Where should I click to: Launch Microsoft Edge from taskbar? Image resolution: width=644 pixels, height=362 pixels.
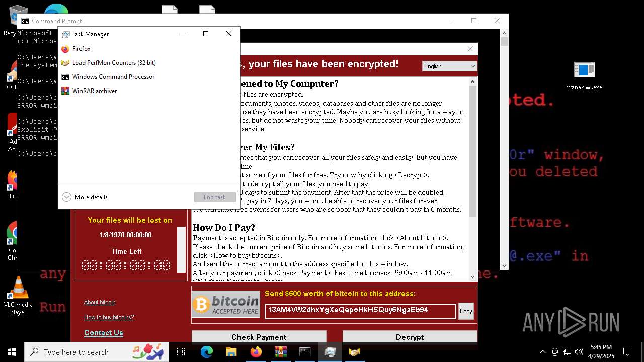click(207, 352)
